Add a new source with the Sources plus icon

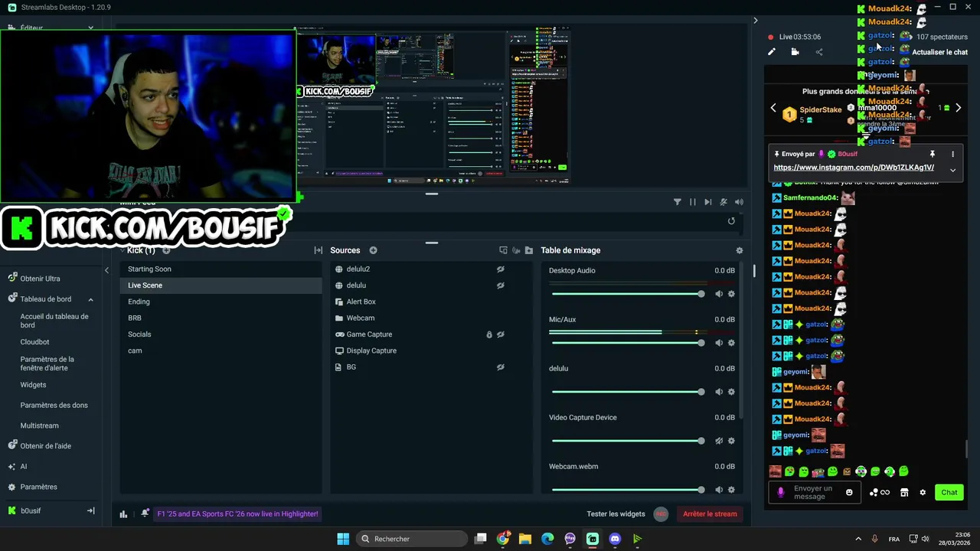pyautogui.click(x=374, y=250)
